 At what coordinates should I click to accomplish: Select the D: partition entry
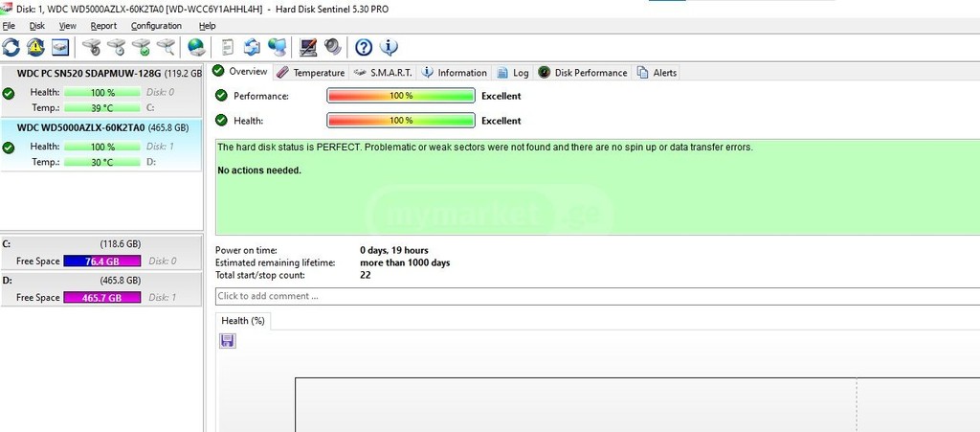(x=100, y=289)
